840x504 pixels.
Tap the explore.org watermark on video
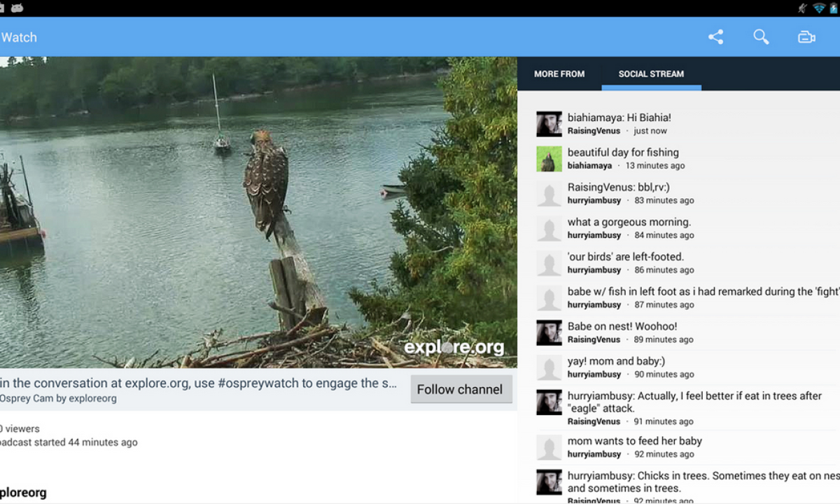point(454,346)
